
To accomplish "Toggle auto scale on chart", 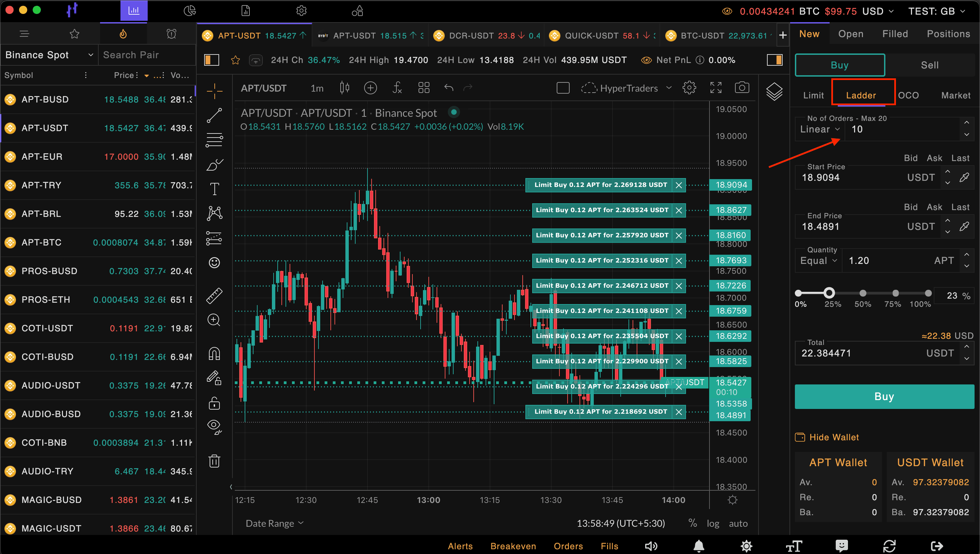I will pyautogui.click(x=738, y=524).
